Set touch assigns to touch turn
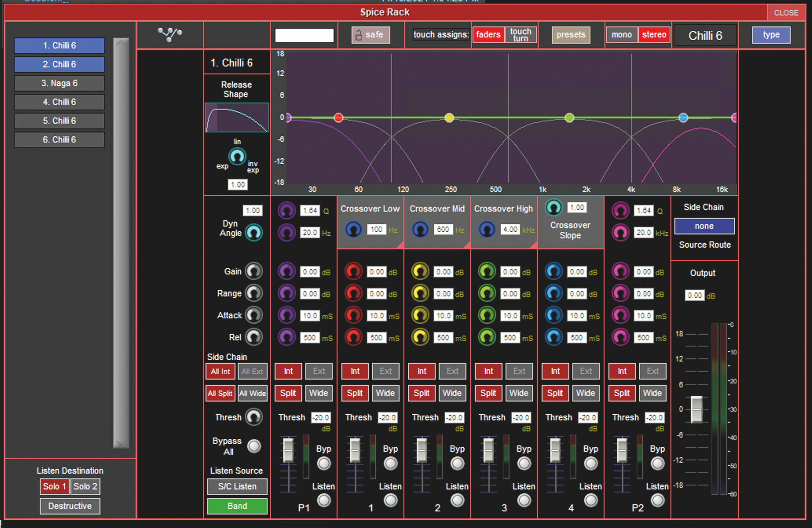 click(521, 35)
